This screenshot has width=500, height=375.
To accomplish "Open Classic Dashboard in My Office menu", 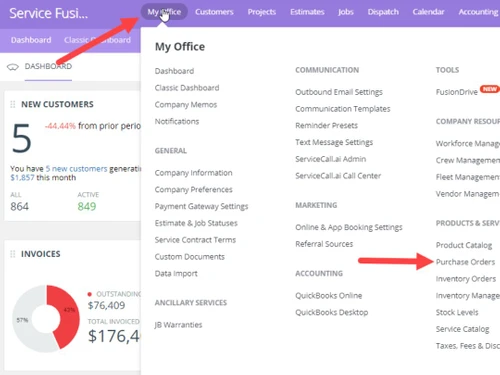I will [187, 88].
